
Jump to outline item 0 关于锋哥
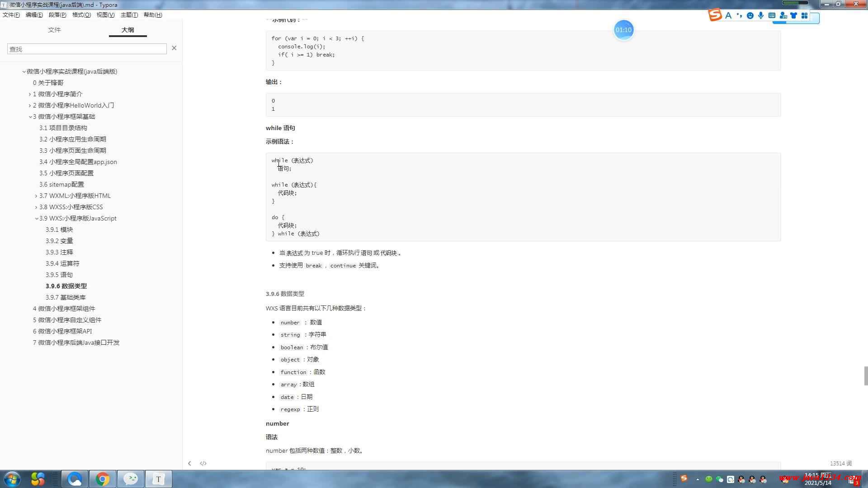pos(48,83)
